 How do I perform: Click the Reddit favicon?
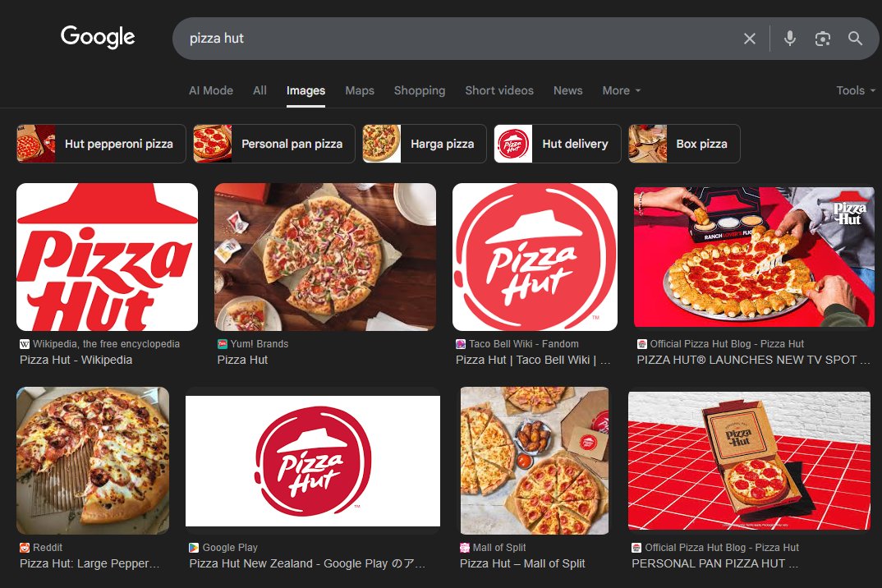pos(25,548)
